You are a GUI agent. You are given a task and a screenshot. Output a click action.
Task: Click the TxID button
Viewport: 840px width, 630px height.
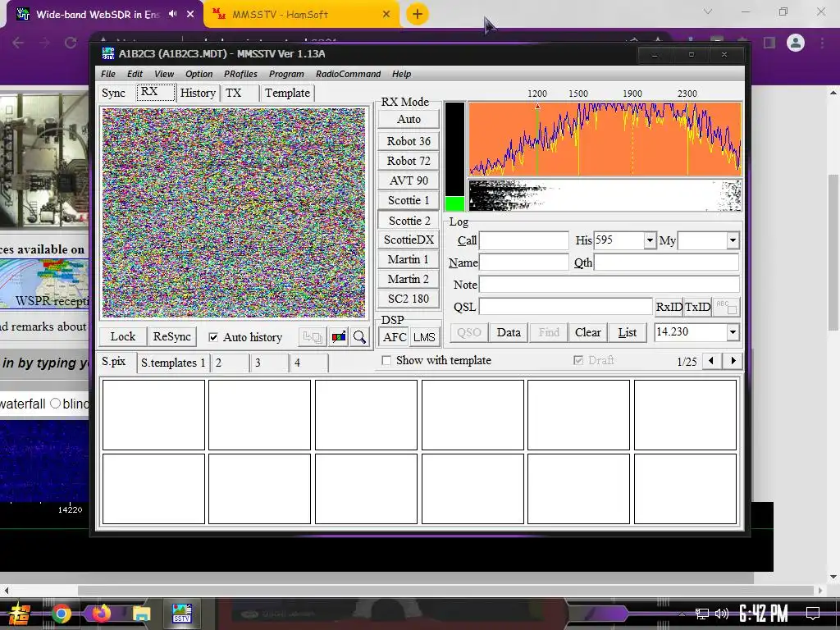(697, 307)
